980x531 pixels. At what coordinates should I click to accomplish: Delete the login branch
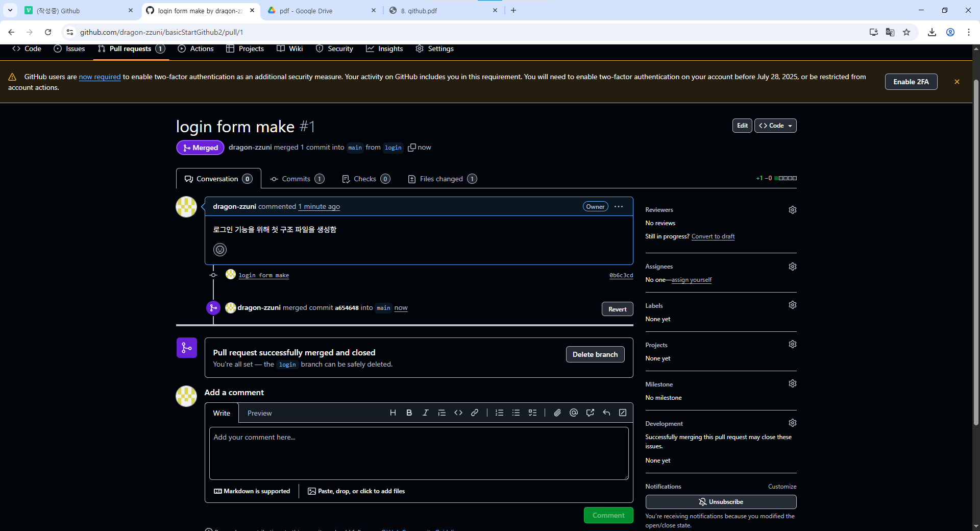595,354
